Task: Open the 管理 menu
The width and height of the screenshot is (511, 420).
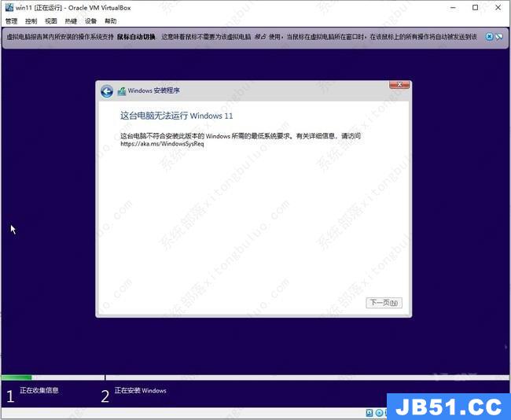Action: click(11, 21)
